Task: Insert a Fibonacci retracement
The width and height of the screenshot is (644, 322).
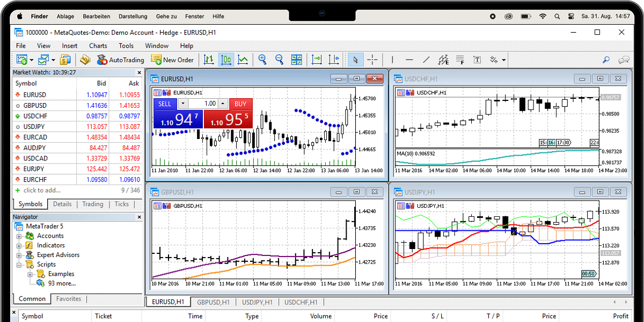Action: pos(460,60)
